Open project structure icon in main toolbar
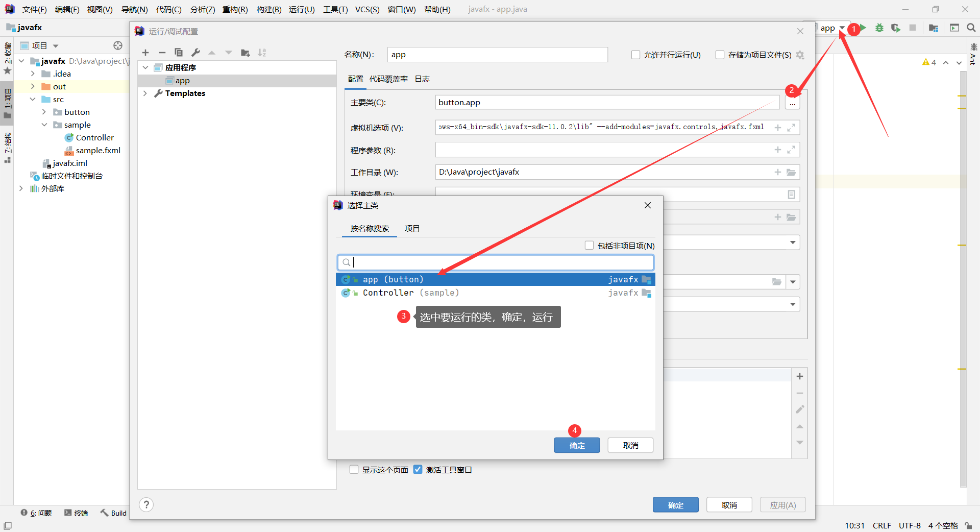 click(x=934, y=28)
